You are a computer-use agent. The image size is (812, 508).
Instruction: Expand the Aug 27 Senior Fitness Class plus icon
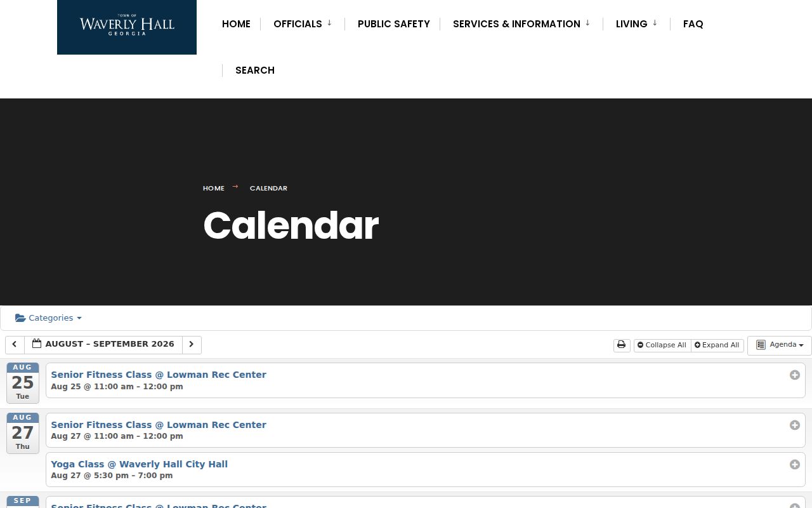pyautogui.click(x=794, y=425)
